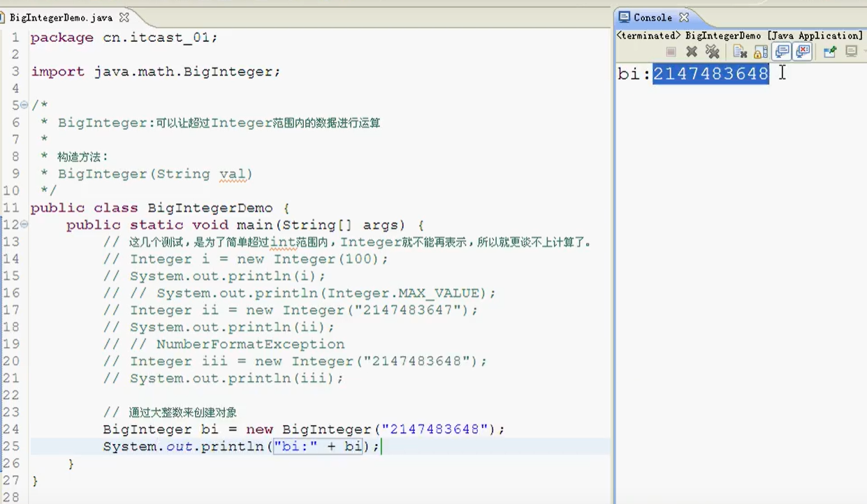Remove all terminated launches
Viewport: 867px width, 504px height.
(712, 51)
